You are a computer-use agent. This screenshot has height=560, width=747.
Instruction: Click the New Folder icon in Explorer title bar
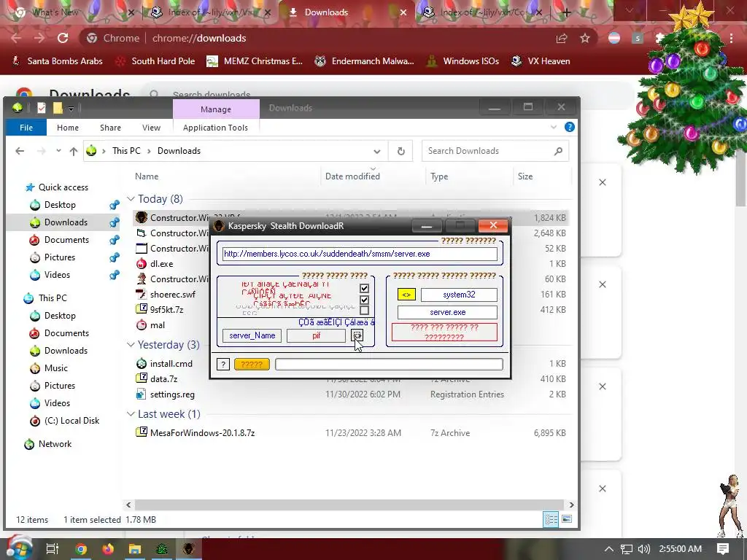point(58,108)
